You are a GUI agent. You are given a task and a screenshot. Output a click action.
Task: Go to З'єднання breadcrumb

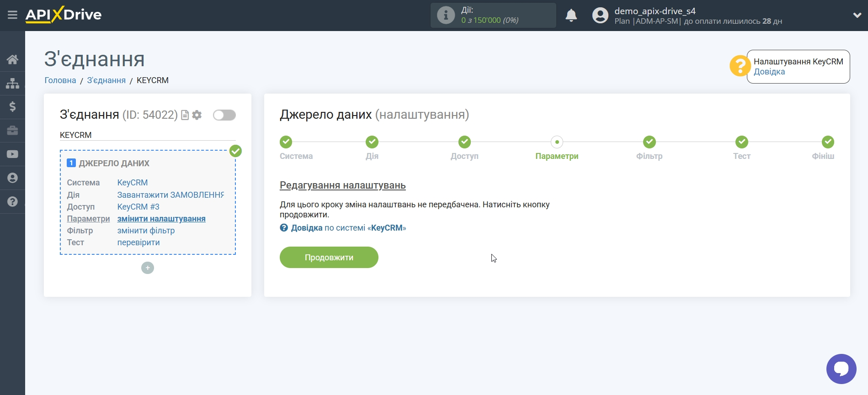[x=107, y=80]
